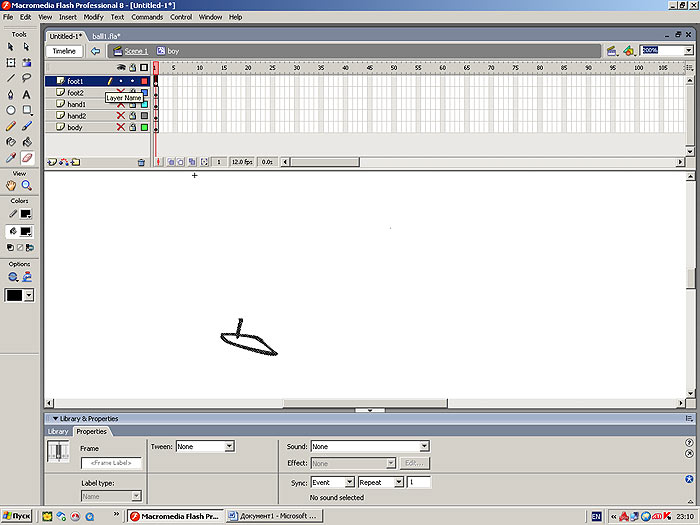Open the zoom percentage dropdown

pyautogui.click(x=688, y=50)
